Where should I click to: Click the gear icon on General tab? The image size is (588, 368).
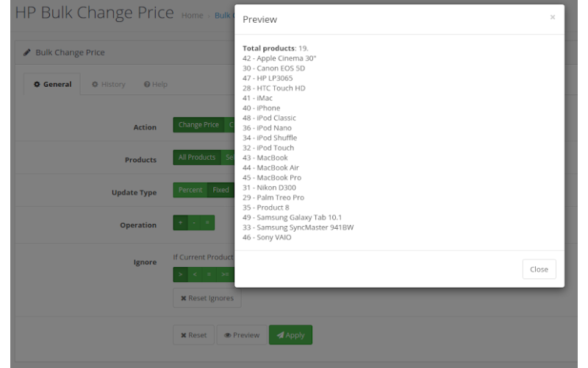37,85
